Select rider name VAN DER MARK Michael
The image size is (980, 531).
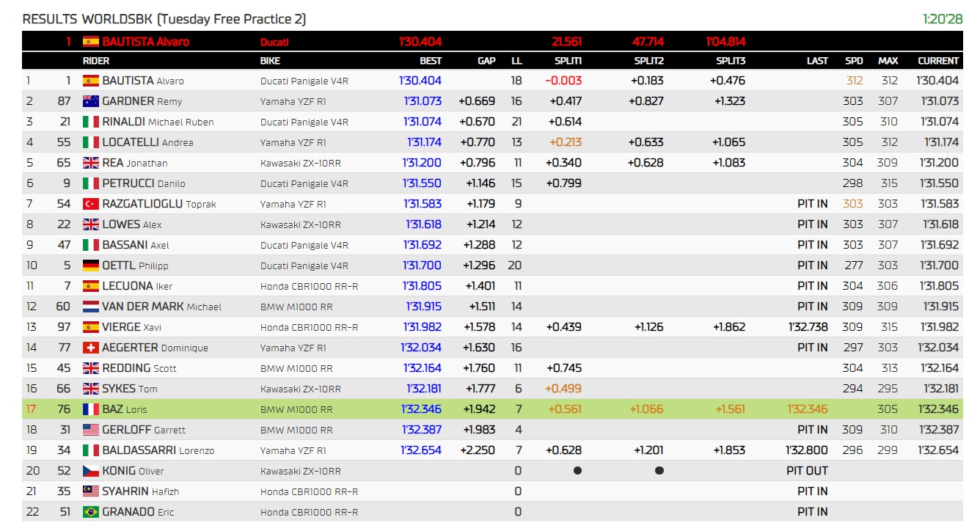point(161,307)
